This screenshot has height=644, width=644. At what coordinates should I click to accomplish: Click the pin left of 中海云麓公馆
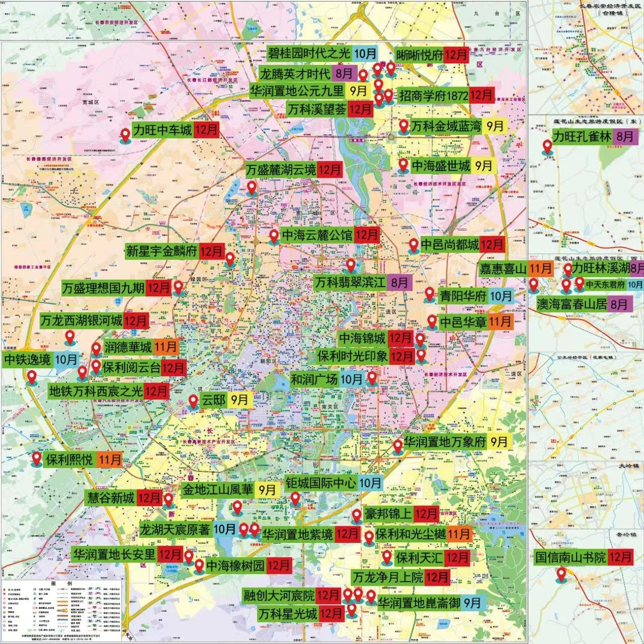[274, 236]
